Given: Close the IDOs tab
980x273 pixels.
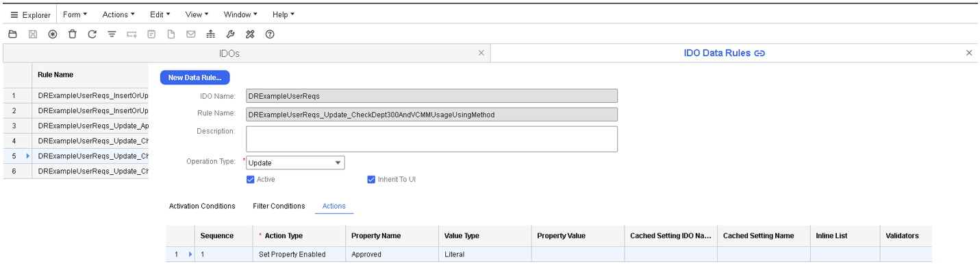Looking at the screenshot, I should point(481,53).
